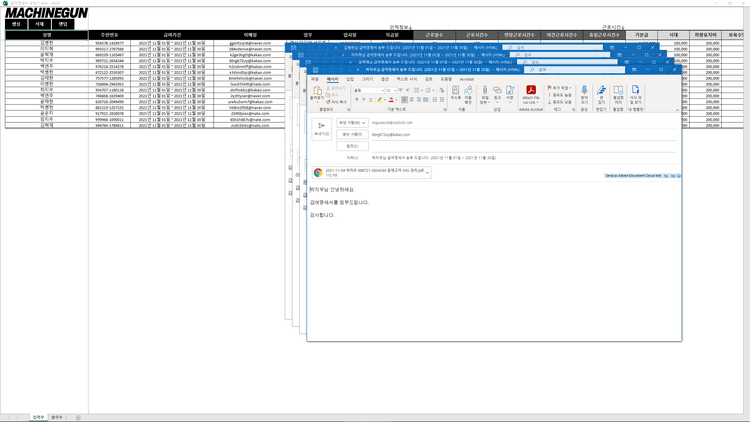
Task: Click the save icon in front Outlook title bar
Action: click(x=315, y=70)
